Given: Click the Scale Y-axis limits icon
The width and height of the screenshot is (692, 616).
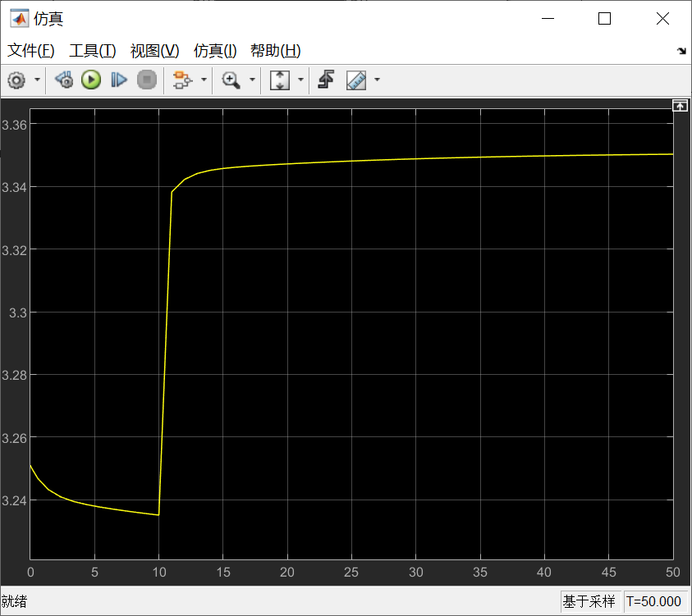Looking at the screenshot, I should pyautogui.click(x=280, y=80).
